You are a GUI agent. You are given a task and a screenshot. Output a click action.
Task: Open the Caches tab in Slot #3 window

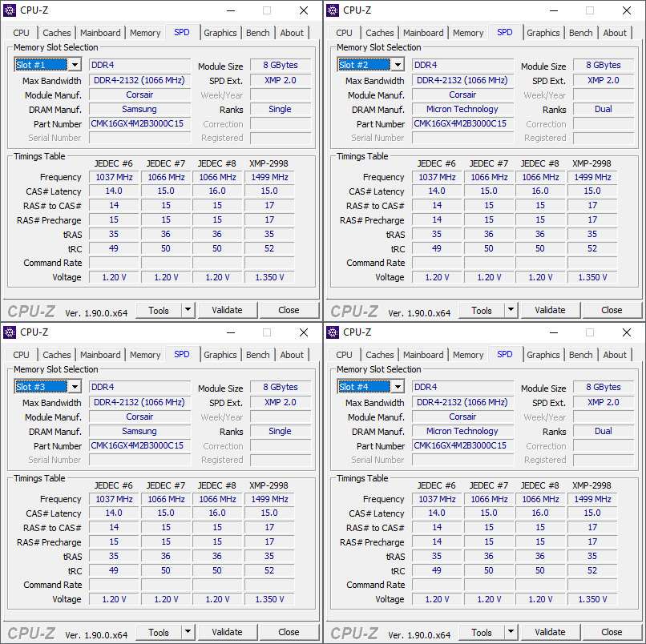(57, 355)
